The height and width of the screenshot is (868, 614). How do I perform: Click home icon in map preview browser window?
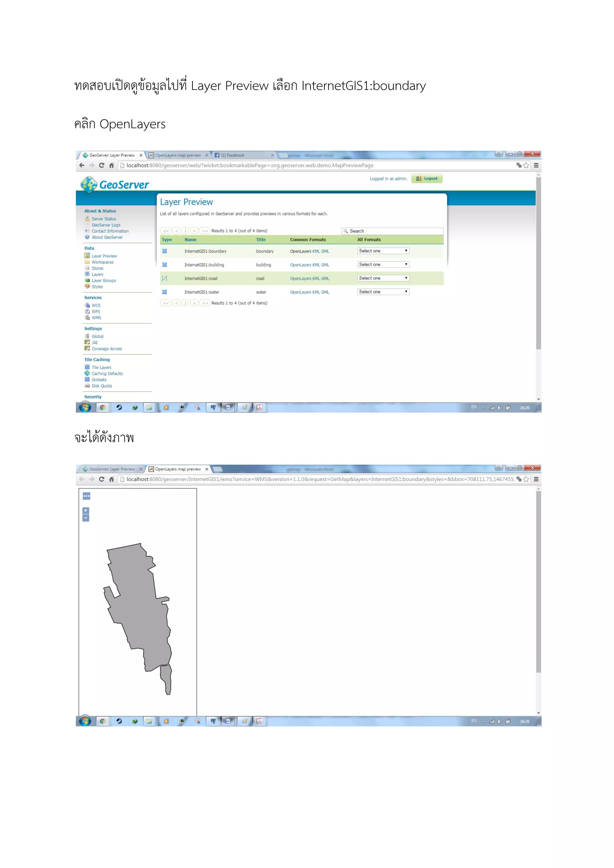coord(112,479)
